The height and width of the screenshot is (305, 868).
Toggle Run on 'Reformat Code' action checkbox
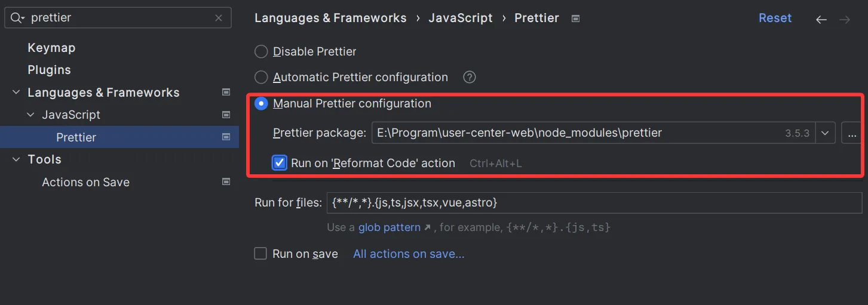(280, 162)
